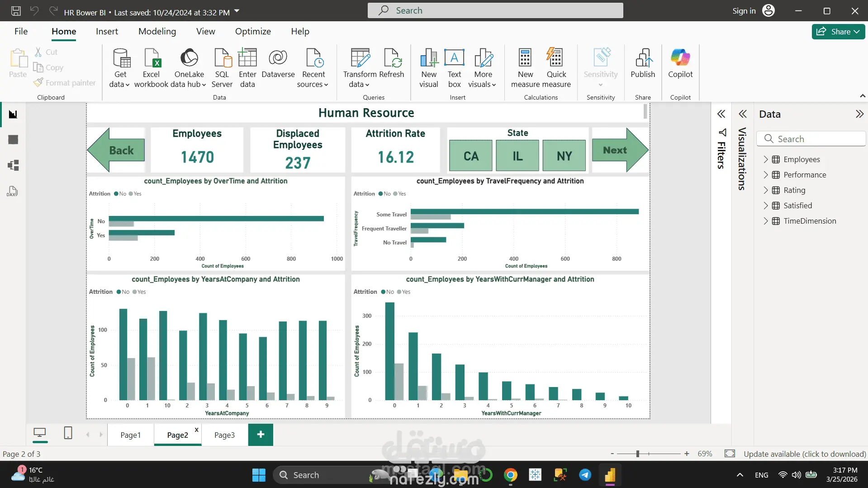This screenshot has width=868, height=488.
Task: Expand the Visualizations pane
Action: click(x=743, y=114)
